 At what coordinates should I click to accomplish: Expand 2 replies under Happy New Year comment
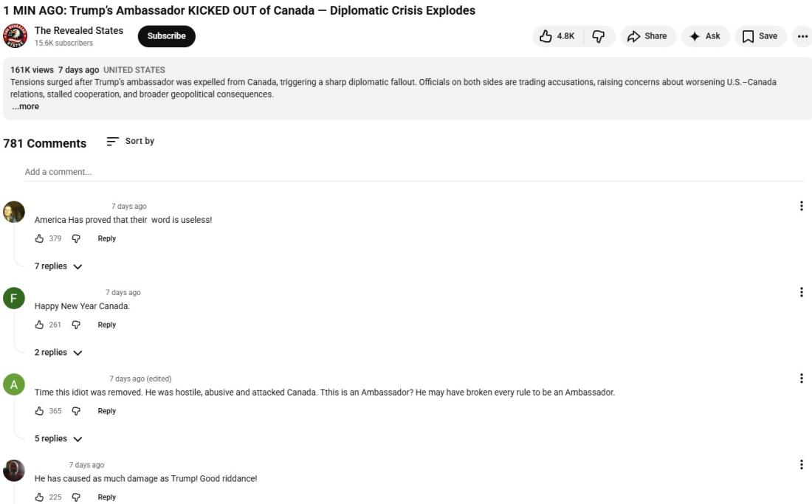(x=58, y=353)
